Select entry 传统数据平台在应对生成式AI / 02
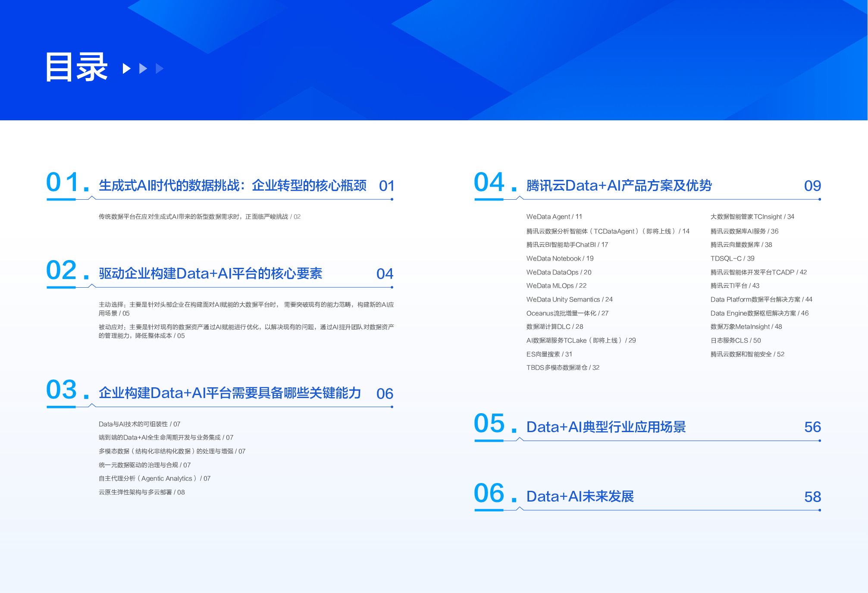This screenshot has width=868, height=593. (x=200, y=216)
